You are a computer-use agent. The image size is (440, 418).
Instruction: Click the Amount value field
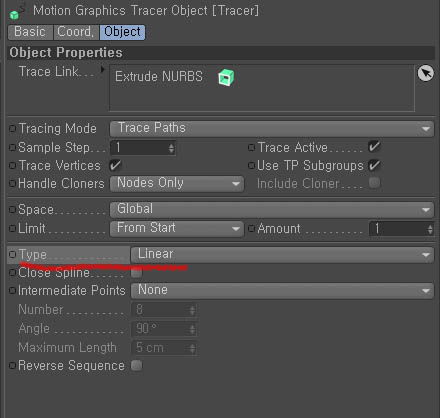coord(401,229)
